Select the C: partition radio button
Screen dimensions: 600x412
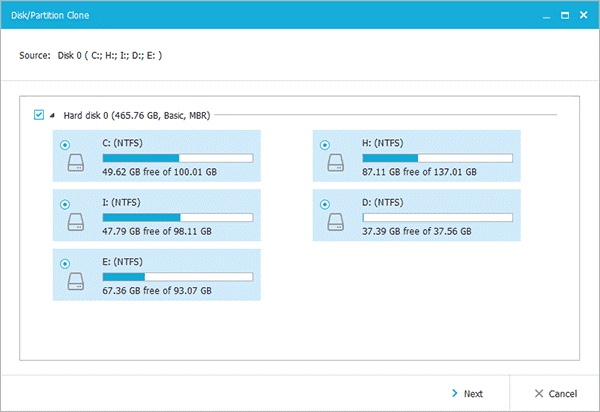(66, 143)
